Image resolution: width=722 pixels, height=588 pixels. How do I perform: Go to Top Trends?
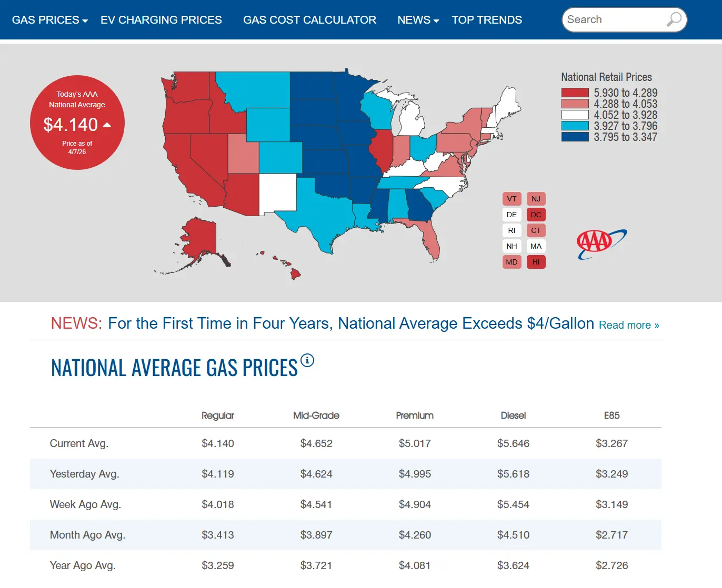(487, 20)
